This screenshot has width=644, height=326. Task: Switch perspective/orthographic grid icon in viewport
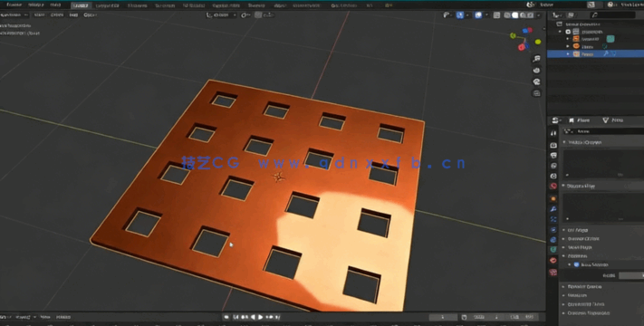click(x=536, y=93)
